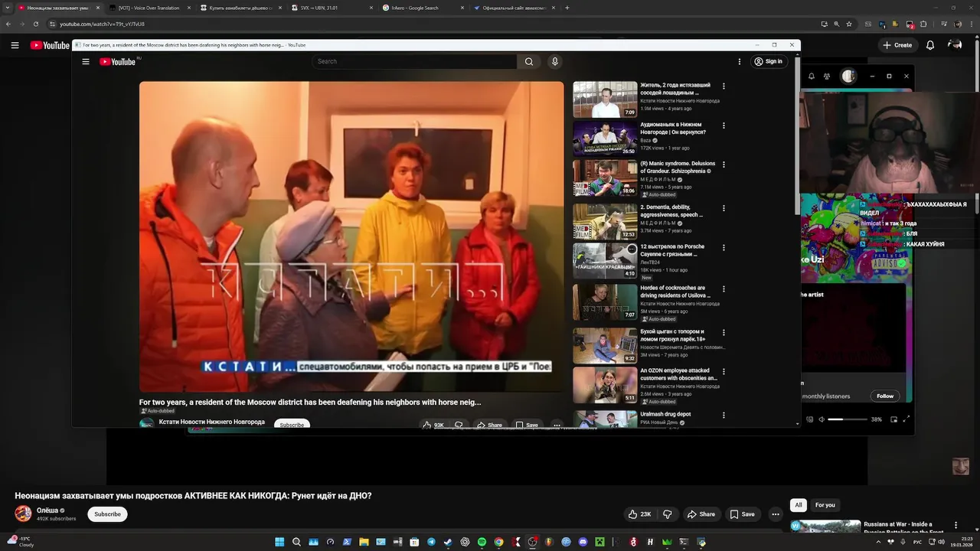This screenshot has width=980, height=551.
Task: Select the For you filter chip
Action: 825,505
